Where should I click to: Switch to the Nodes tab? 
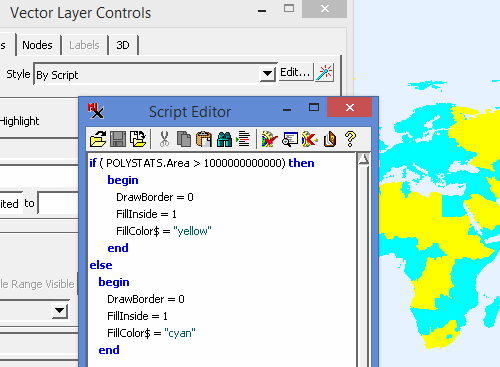37,45
